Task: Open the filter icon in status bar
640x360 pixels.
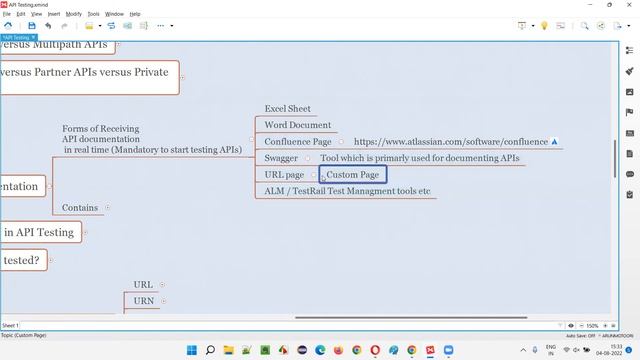Action: [x=560, y=326]
